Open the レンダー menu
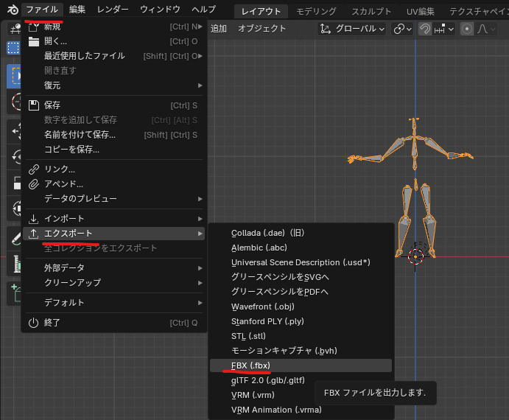 point(113,10)
